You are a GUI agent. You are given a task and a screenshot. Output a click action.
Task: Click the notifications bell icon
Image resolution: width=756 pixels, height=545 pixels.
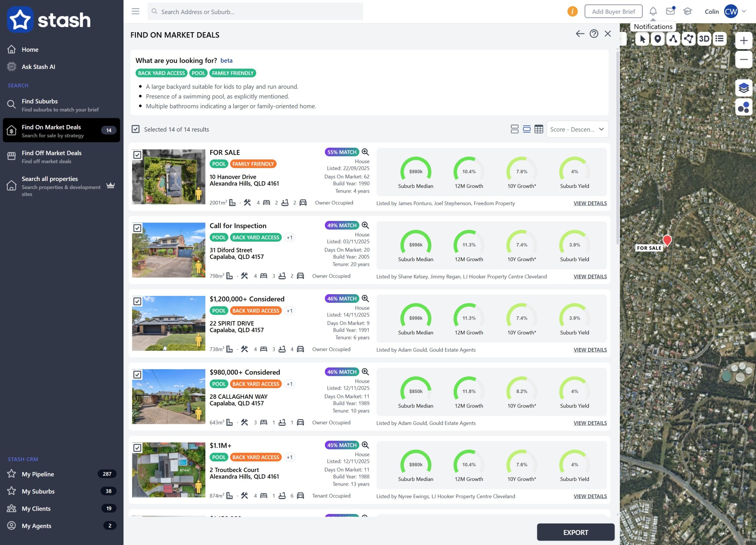653,12
